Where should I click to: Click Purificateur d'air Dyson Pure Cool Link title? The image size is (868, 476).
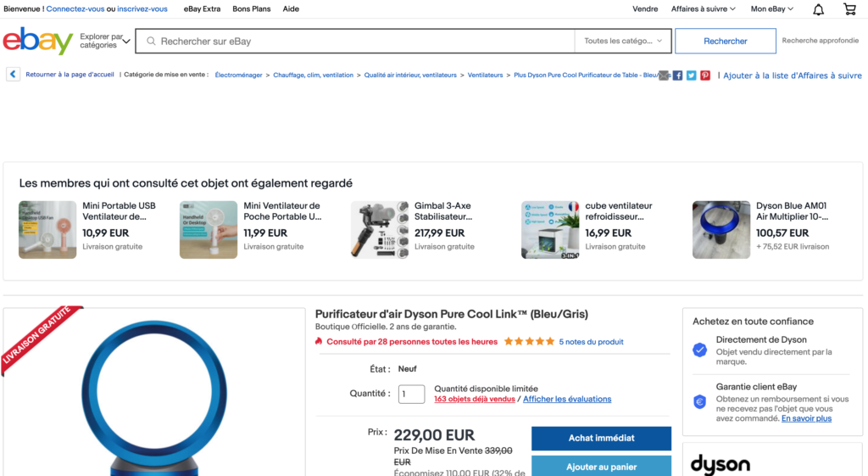pos(452,314)
